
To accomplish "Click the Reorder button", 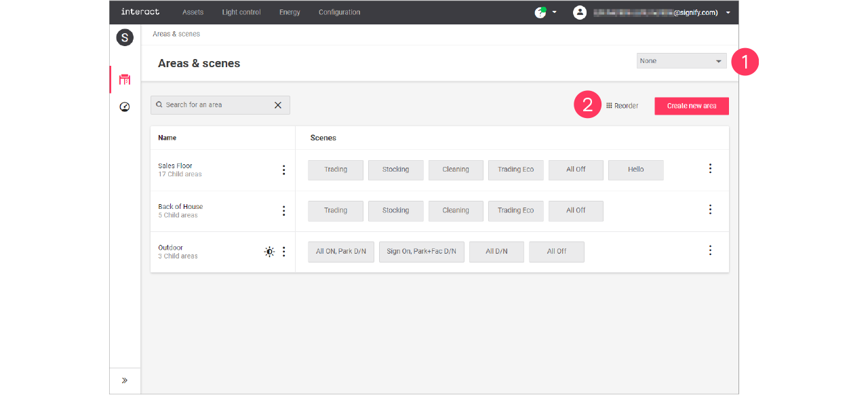I will coord(622,106).
